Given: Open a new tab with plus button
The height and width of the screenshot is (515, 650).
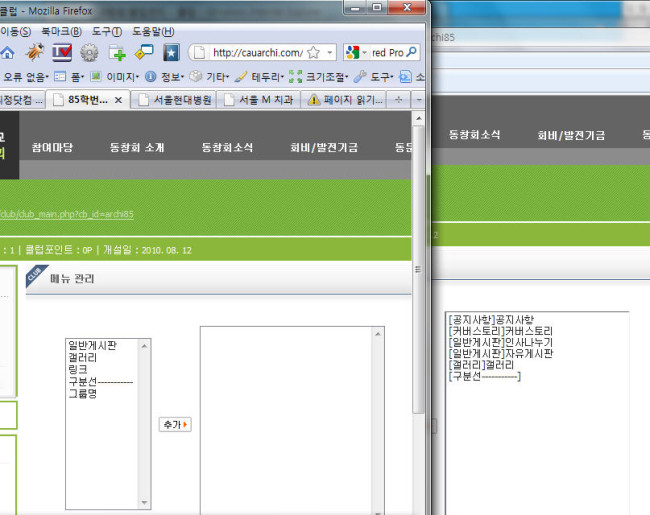Looking at the screenshot, I should [398, 100].
